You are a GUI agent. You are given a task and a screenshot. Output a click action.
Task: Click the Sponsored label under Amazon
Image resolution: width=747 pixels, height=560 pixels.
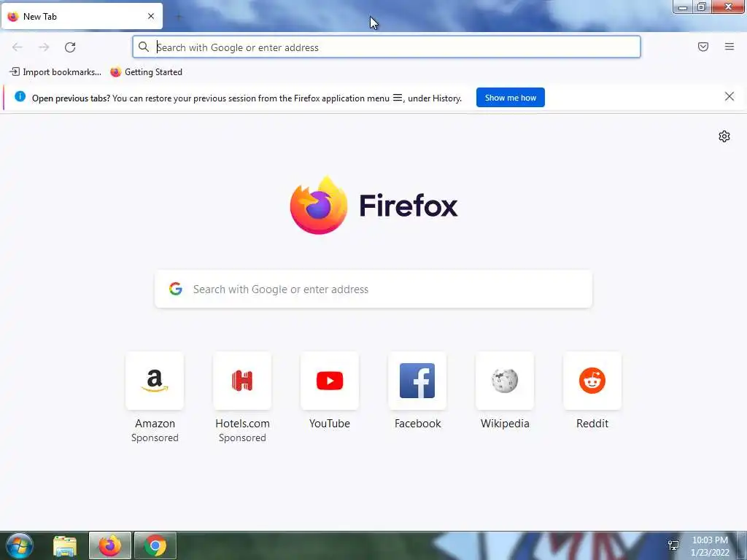[155, 437]
